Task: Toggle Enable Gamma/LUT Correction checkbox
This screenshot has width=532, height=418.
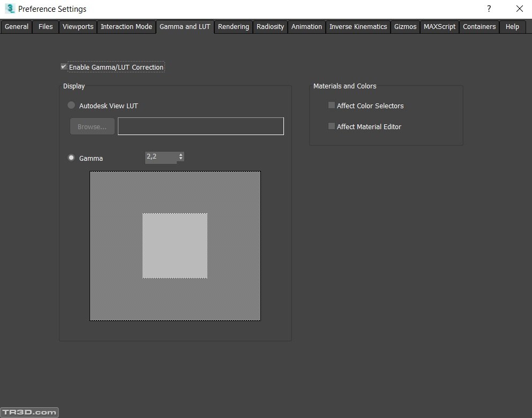Action: point(64,67)
